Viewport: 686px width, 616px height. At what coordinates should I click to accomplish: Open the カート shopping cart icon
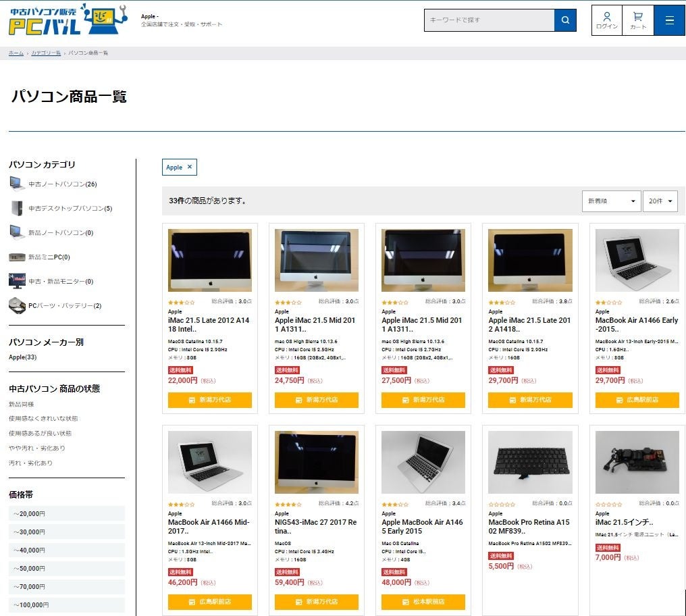pyautogui.click(x=638, y=20)
